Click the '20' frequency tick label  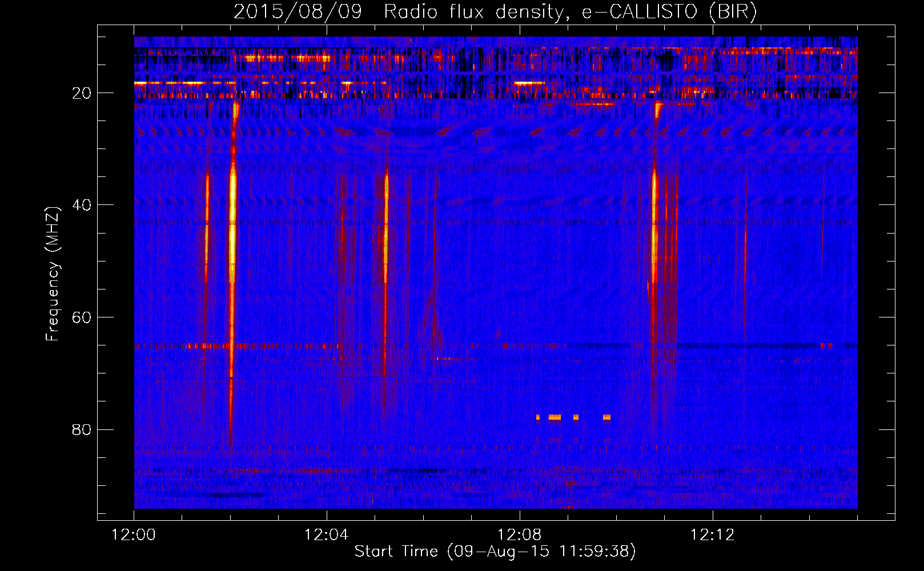pos(82,93)
